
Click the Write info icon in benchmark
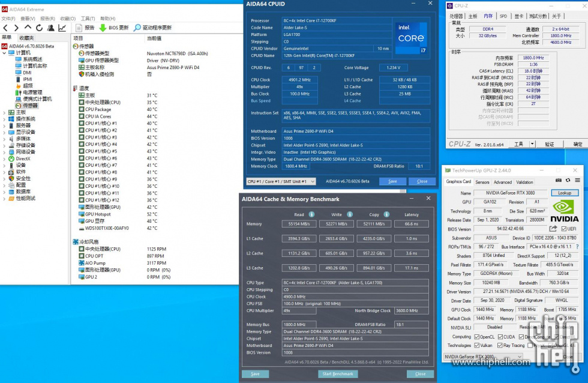coord(349,214)
